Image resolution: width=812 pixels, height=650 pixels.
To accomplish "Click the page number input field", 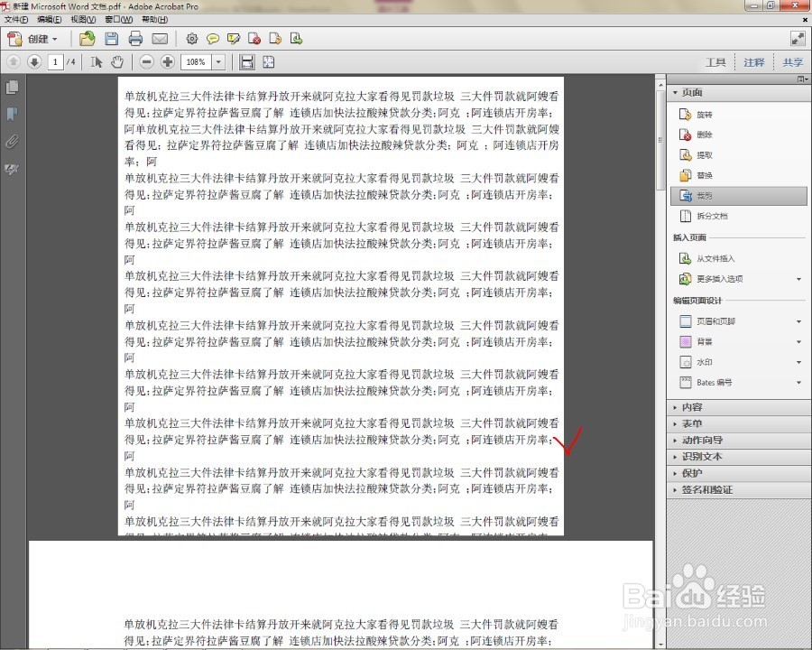I will (55, 62).
